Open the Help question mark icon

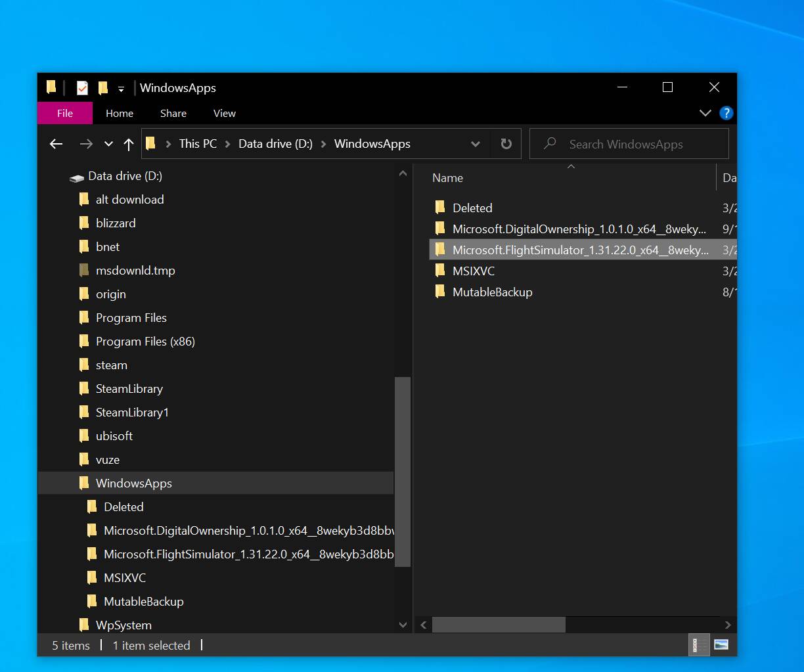[726, 113]
